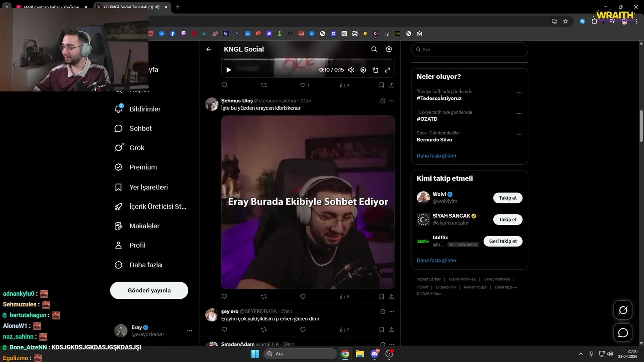This screenshot has width=644, height=362.
Task: Open the Eray Burada Ekibiyle Sohbet Ediyor video
Action: coord(308,202)
